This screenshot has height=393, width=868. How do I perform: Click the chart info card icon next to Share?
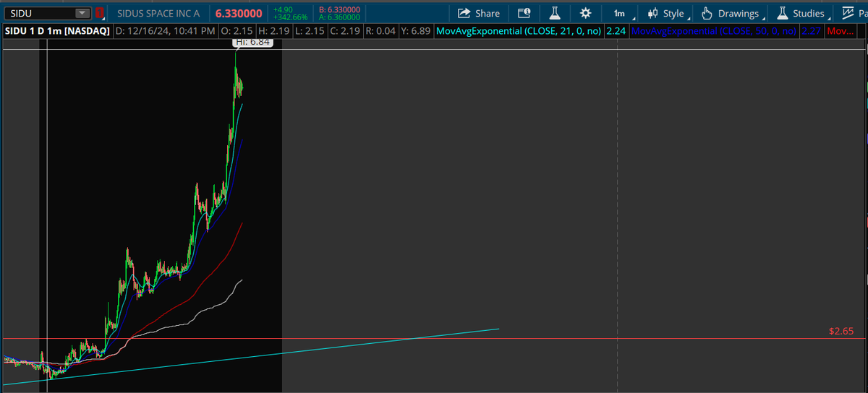click(x=524, y=13)
